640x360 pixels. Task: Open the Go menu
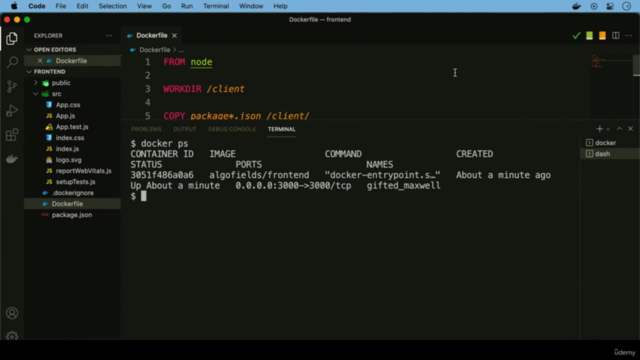coord(166,6)
